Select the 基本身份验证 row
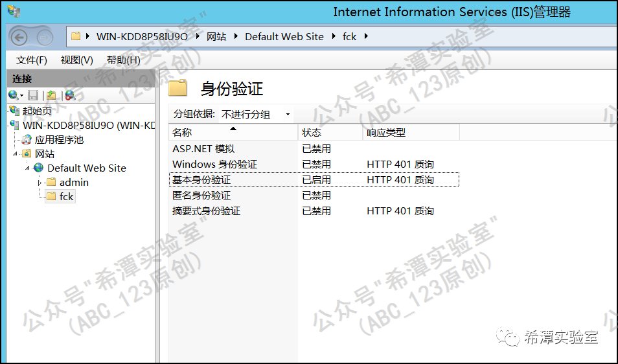The image size is (618, 364). coord(314,179)
